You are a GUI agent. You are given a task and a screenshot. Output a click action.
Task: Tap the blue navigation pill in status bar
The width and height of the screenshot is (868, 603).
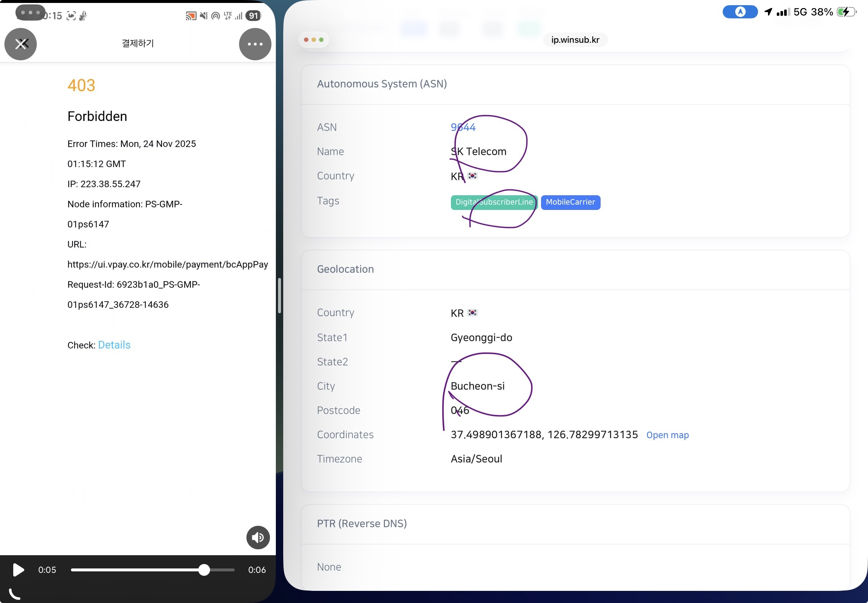coord(740,12)
